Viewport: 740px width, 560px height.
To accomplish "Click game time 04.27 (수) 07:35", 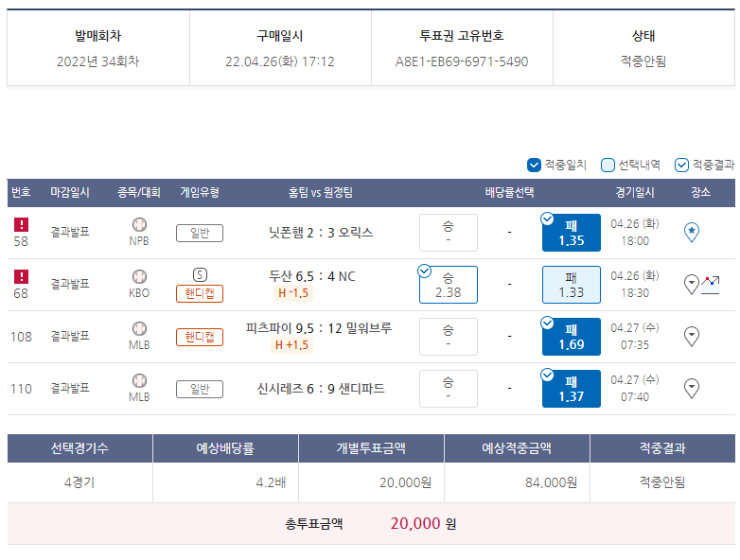I will [635, 337].
